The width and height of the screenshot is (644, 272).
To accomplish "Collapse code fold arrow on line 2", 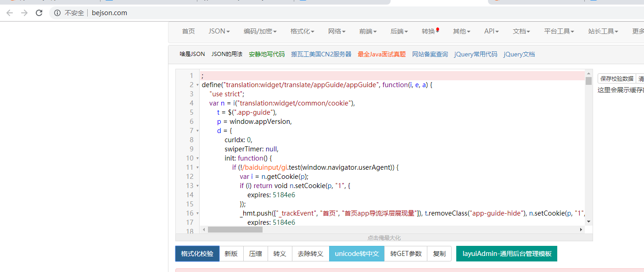I will pyautogui.click(x=197, y=85).
